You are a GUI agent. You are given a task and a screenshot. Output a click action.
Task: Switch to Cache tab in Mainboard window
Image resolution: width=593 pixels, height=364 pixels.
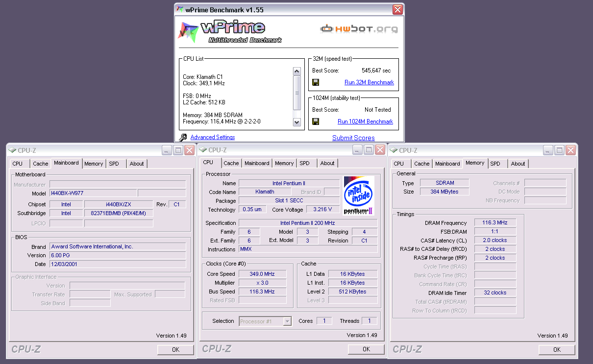pos(41,164)
